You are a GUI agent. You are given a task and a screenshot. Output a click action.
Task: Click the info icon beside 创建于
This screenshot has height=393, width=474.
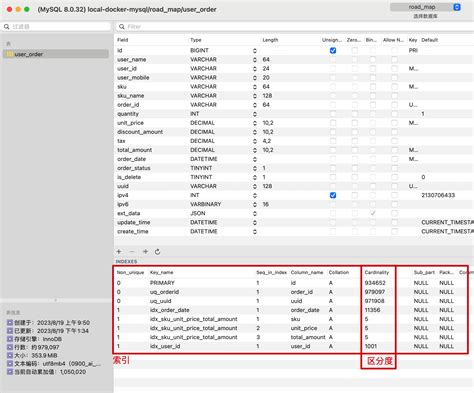10,323
